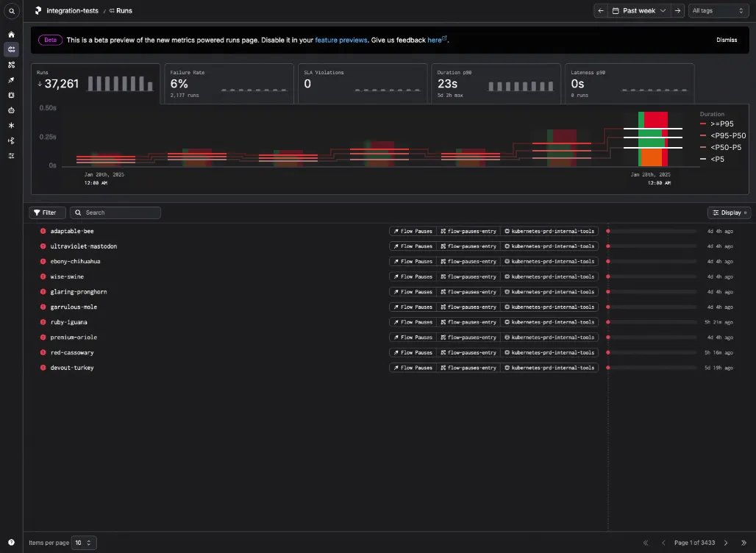Screen dimensions: 756x553
Task: Select the Runs icon in the sidebar
Action: click(12, 49)
